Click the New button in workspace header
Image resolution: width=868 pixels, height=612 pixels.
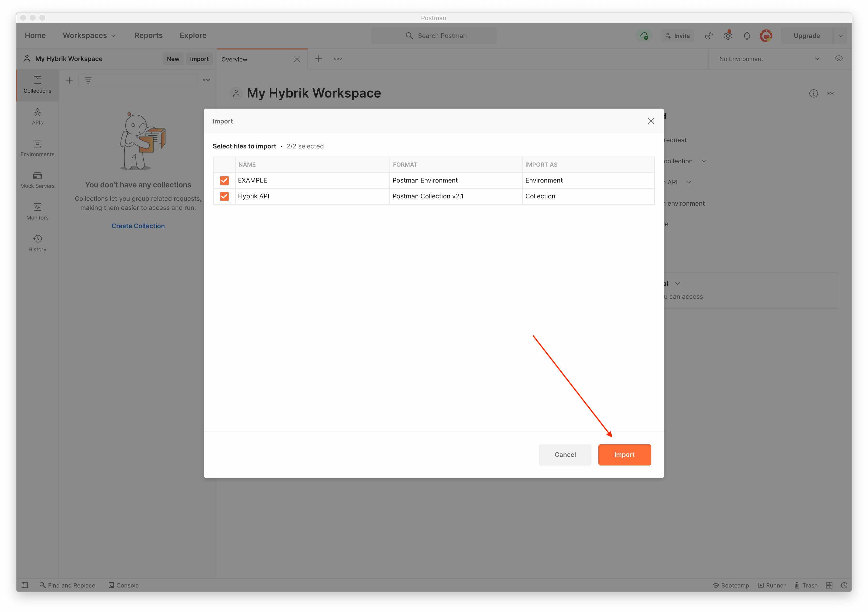click(173, 59)
